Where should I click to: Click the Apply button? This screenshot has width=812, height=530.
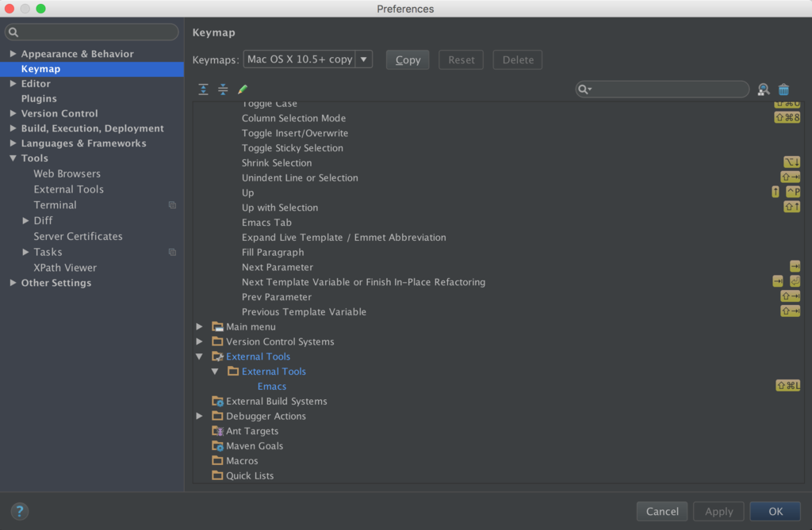718,511
